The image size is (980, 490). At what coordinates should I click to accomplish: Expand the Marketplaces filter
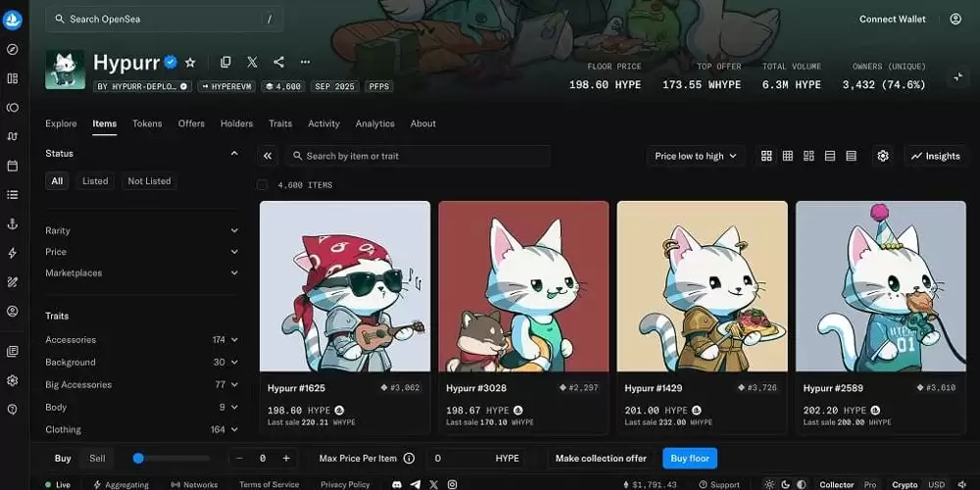pos(142,273)
